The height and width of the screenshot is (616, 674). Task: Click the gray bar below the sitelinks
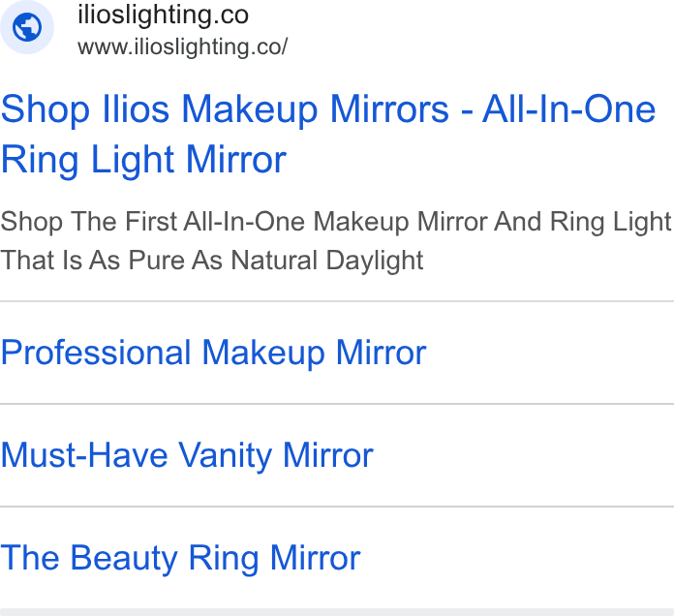coord(337,612)
